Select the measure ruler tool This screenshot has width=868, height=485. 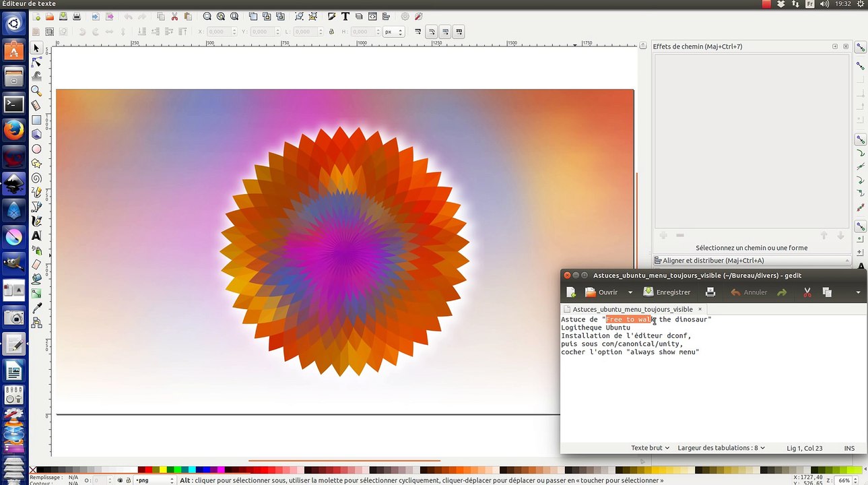pos(36,105)
